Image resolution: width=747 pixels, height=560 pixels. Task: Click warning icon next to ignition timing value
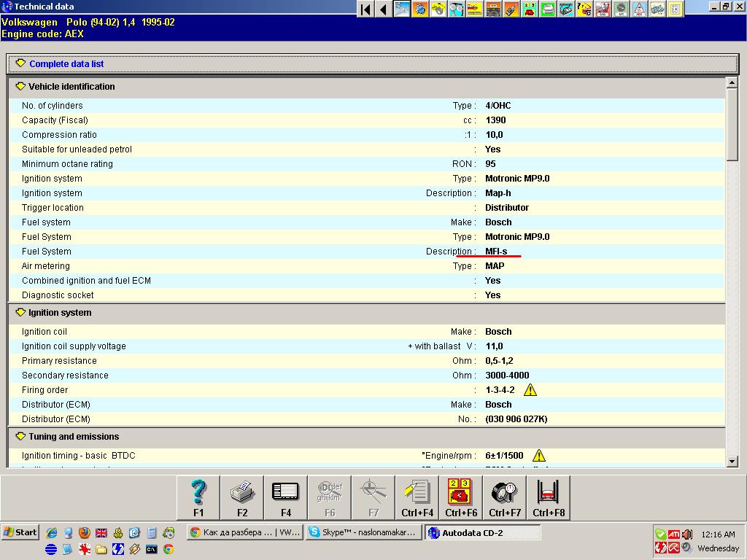click(539, 456)
